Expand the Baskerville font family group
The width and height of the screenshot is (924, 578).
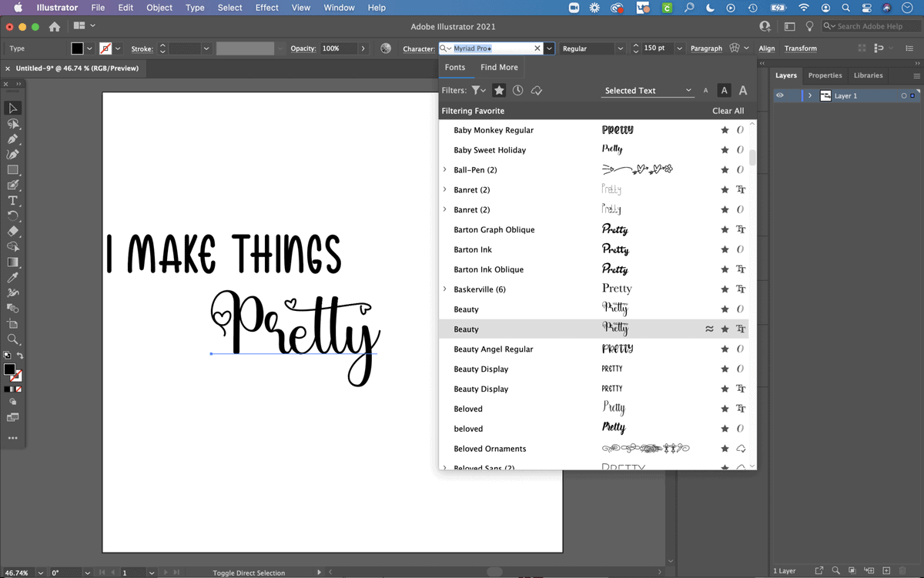click(x=444, y=289)
